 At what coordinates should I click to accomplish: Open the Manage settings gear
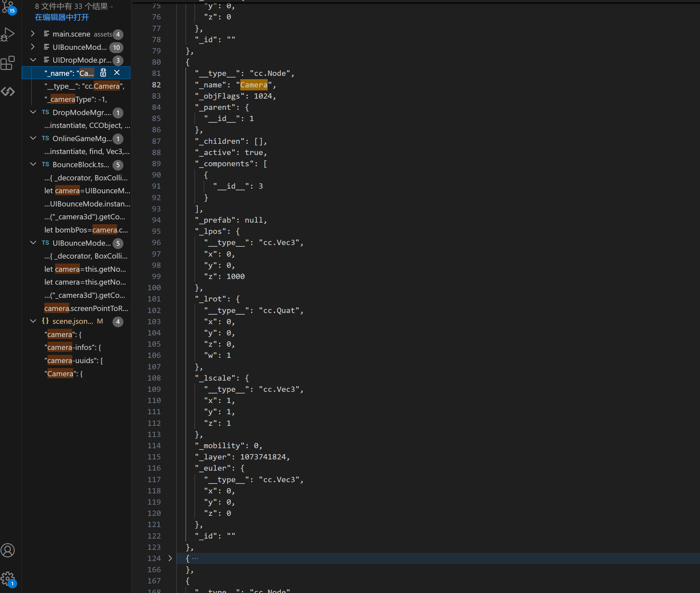(x=8, y=578)
